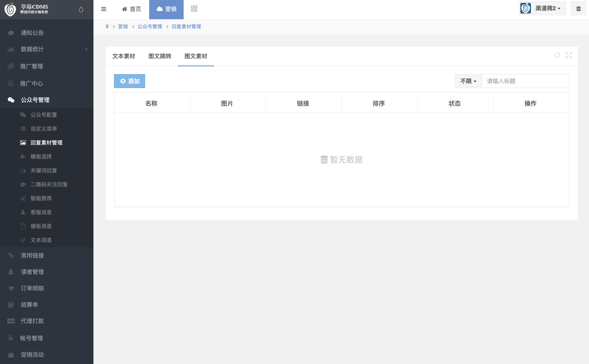
Task: Click the location pin breadcrumb icon
Action: coord(107,26)
